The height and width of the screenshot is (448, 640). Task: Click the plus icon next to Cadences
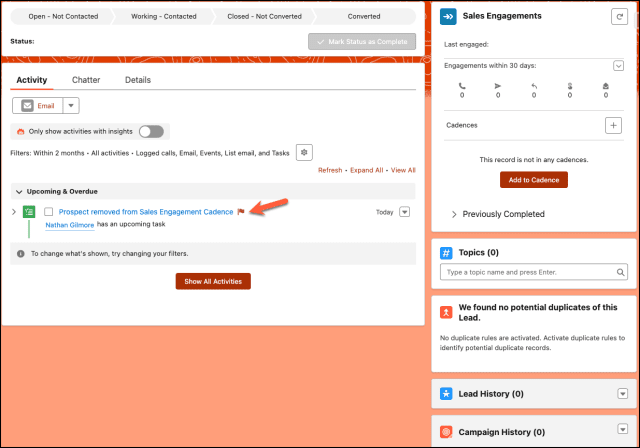click(613, 125)
